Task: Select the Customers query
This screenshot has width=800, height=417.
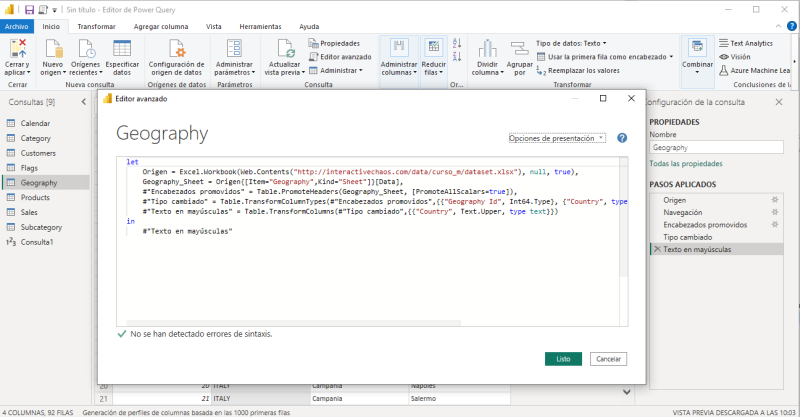Action: (46, 153)
